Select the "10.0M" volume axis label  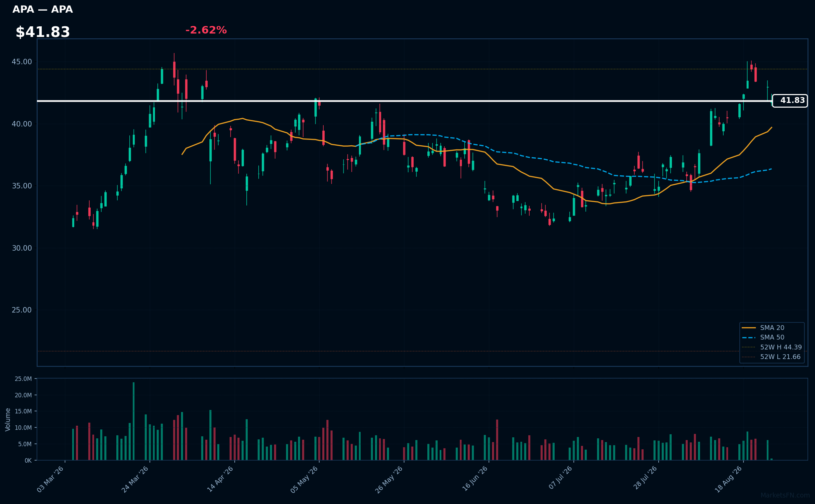pyautogui.click(x=23, y=428)
